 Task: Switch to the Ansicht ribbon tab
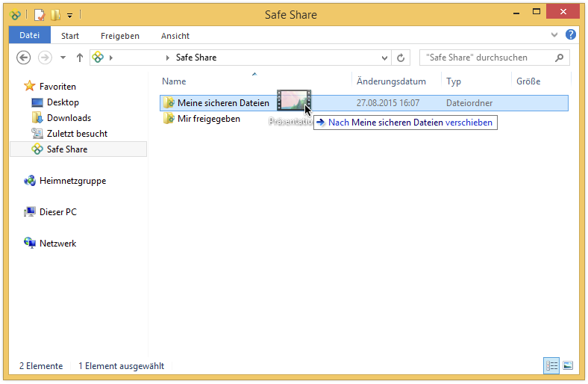175,36
